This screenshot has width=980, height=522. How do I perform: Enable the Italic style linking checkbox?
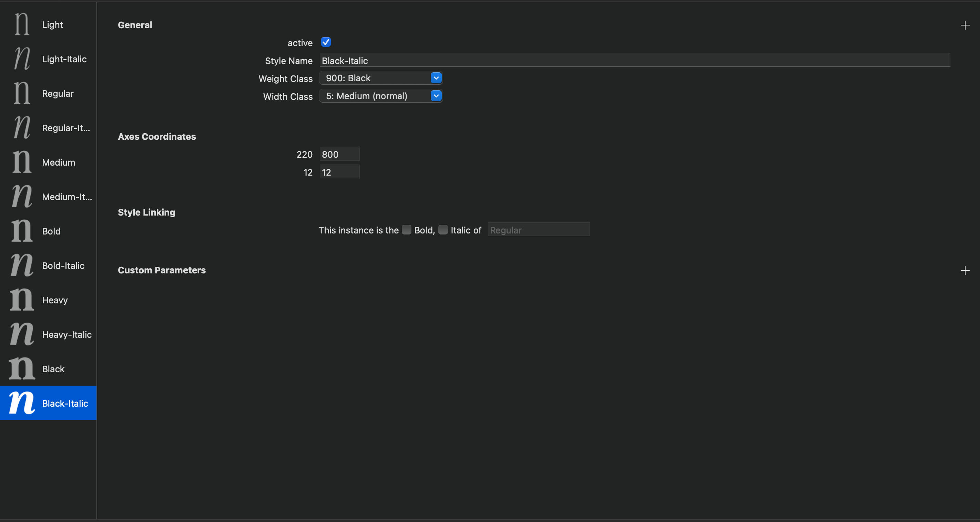(x=443, y=230)
